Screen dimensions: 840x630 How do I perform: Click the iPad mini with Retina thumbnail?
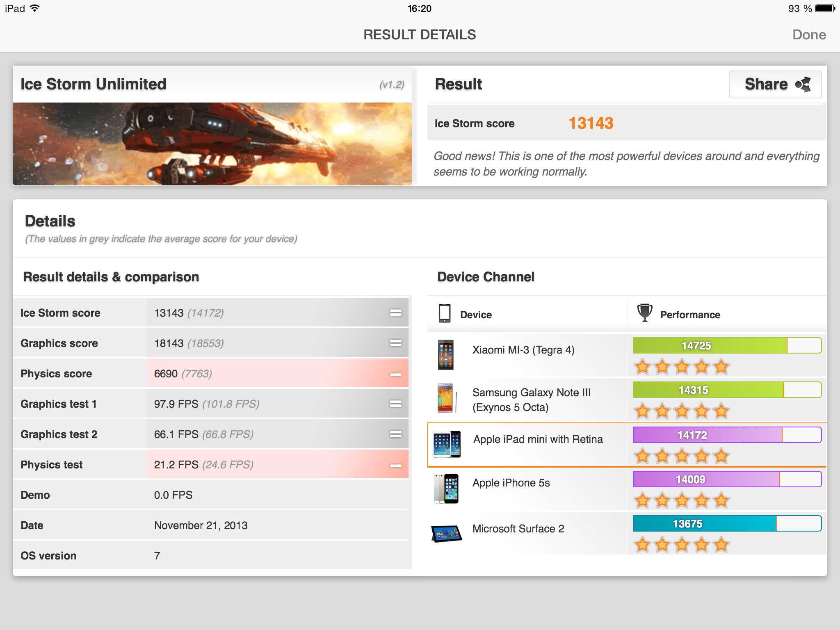[447, 444]
